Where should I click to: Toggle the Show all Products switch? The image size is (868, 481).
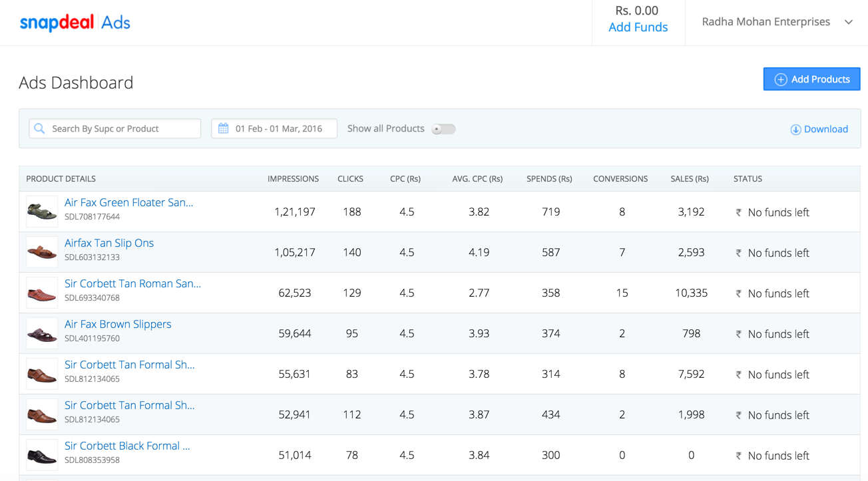click(443, 129)
